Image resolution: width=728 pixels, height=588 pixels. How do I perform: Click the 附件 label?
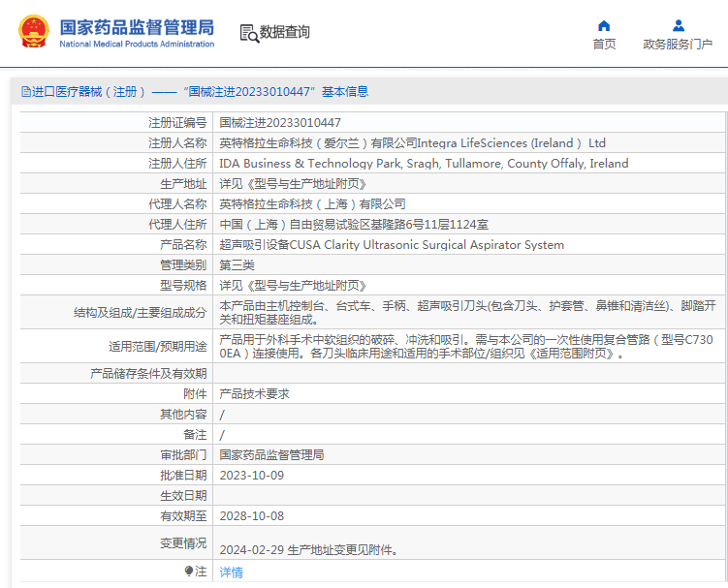[195, 393]
